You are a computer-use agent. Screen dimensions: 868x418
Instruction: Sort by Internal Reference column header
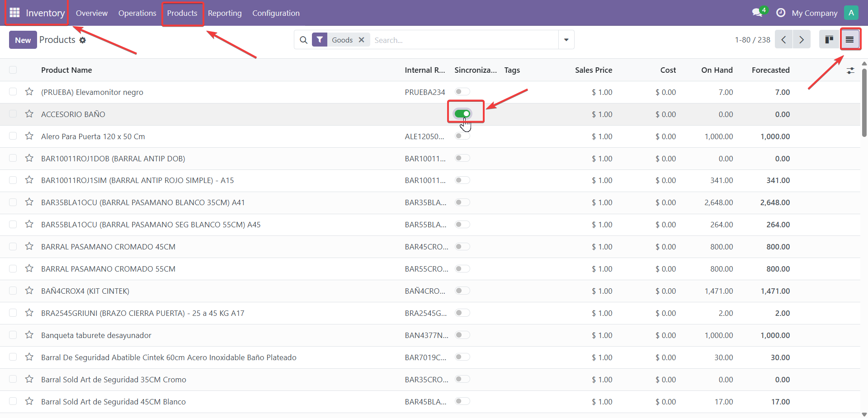pos(425,70)
